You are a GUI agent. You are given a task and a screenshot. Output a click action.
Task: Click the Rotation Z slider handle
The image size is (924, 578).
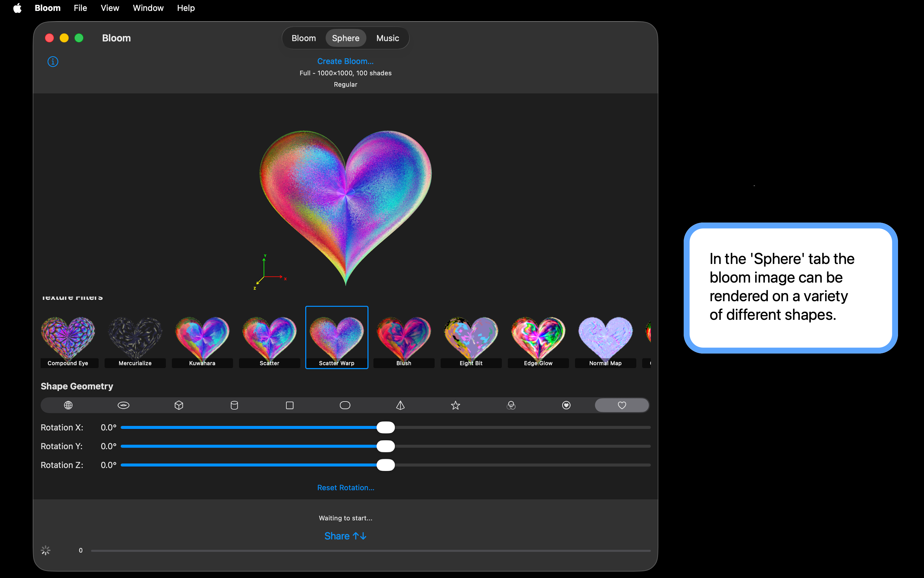(x=386, y=465)
